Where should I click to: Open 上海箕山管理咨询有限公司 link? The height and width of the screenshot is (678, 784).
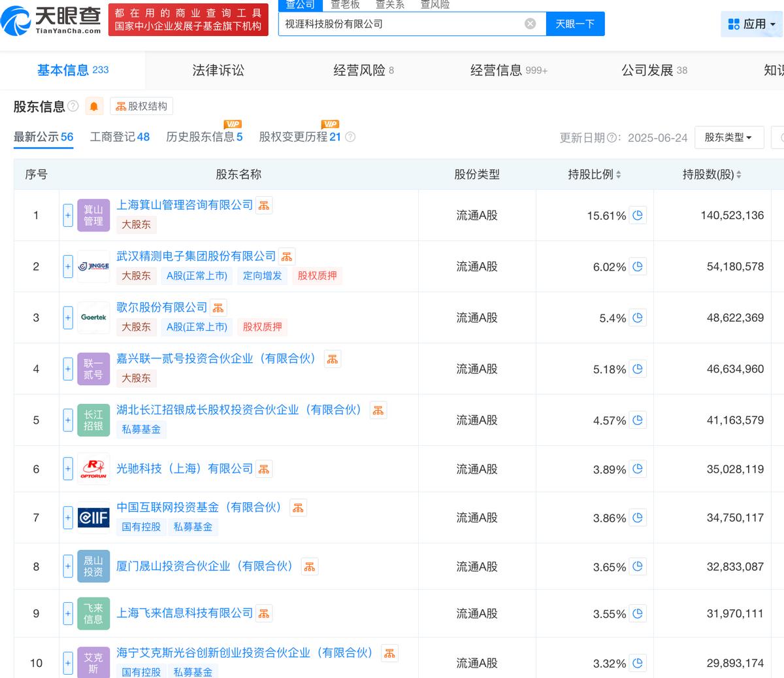184,205
